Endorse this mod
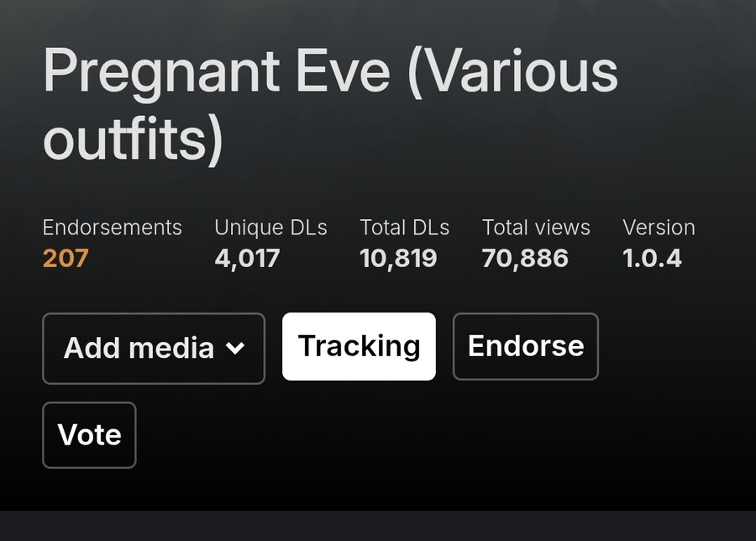 [x=526, y=346]
